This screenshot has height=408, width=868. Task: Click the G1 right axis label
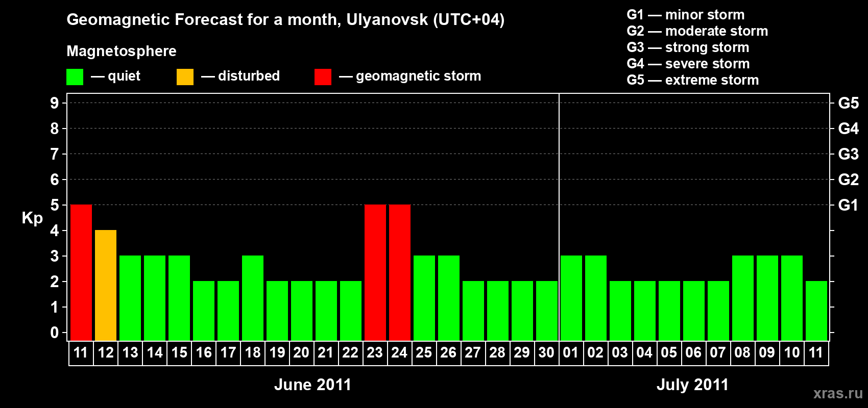849,205
